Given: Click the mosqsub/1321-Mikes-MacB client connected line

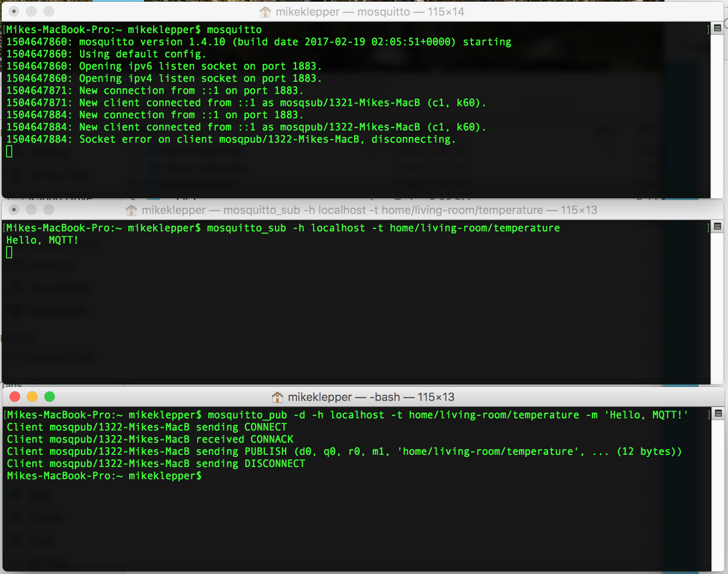Looking at the screenshot, I should [x=246, y=103].
